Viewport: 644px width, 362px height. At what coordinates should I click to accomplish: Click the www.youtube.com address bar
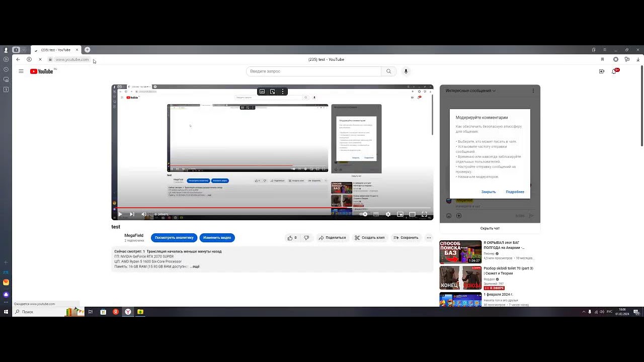coord(72,59)
